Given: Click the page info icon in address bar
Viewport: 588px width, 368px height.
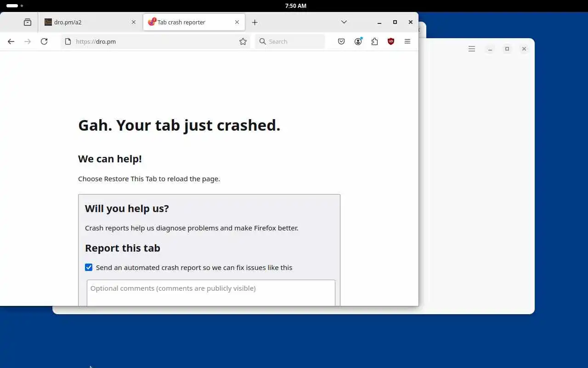Looking at the screenshot, I should (68, 41).
